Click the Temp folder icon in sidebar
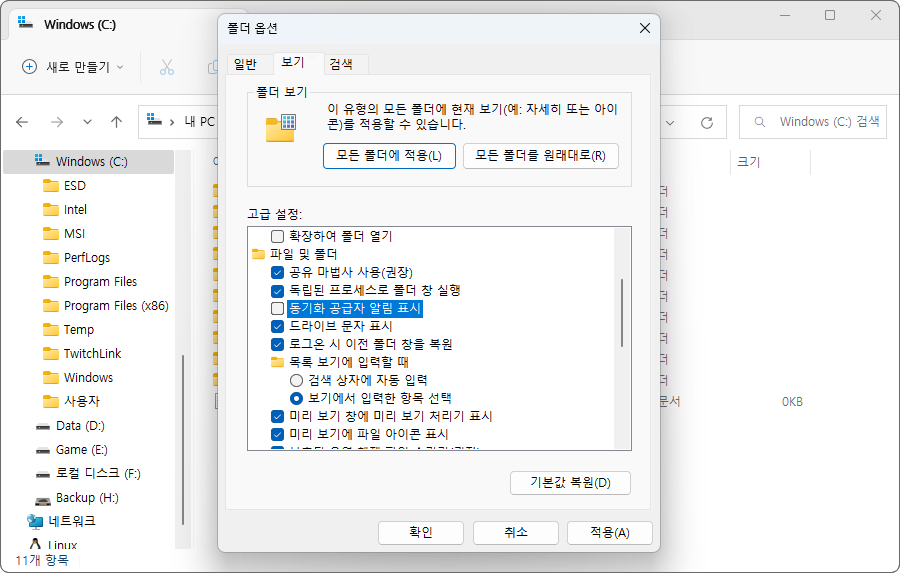 [51, 330]
